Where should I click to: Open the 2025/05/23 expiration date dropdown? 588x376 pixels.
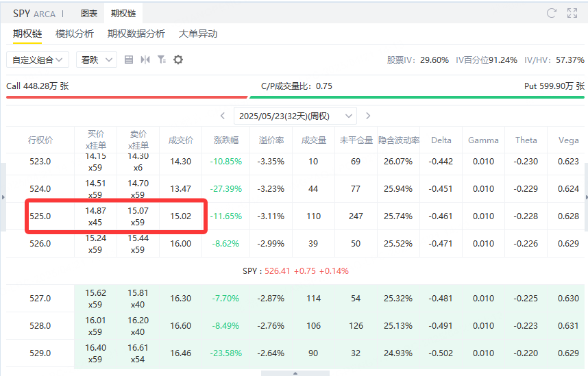[x=295, y=116]
